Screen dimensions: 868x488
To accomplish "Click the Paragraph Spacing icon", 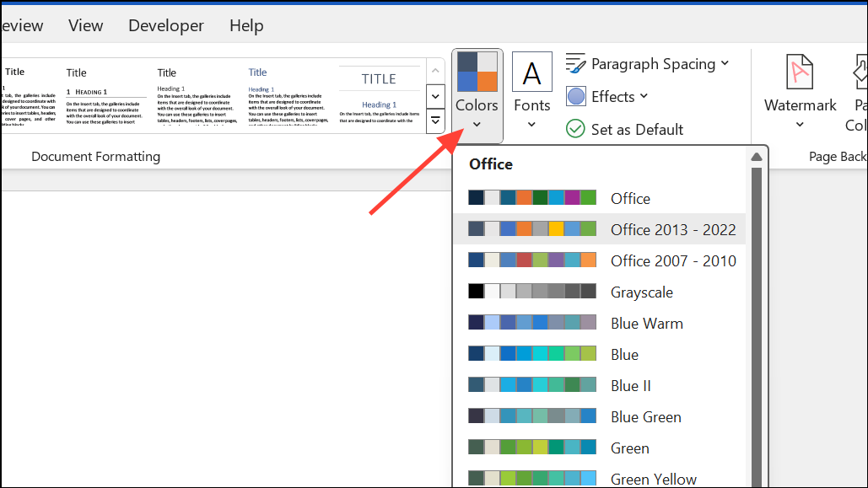I will (x=575, y=63).
